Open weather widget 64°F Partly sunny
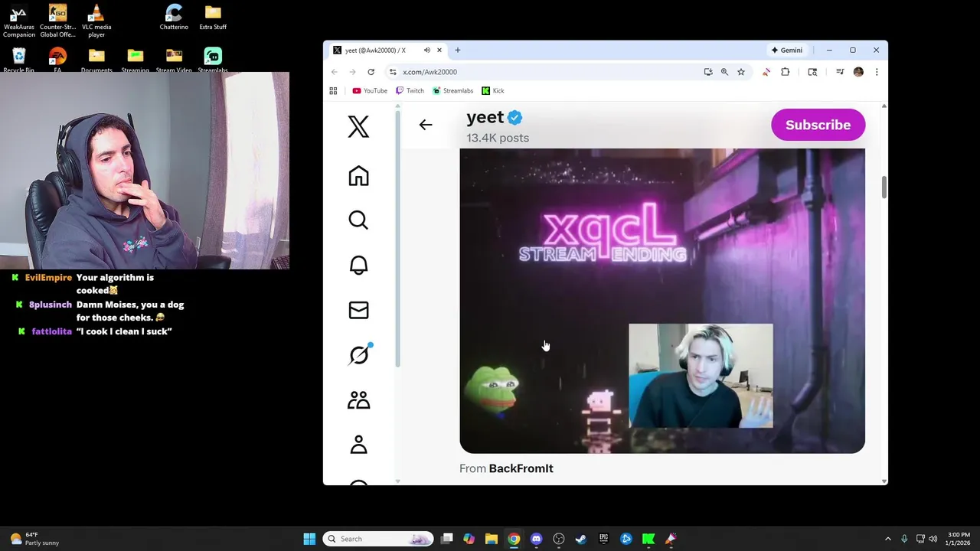 (36, 539)
